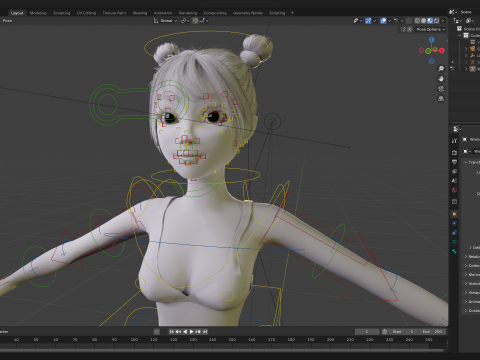Switch to material preview shading
The height and width of the screenshot is (360, 480).
pyautogui.click(x=430, y=21)
